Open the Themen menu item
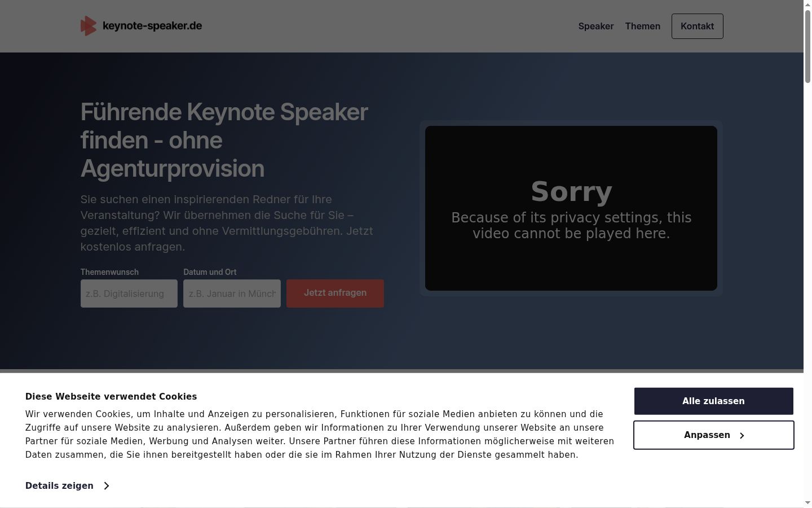The image size is (812, 508). point(643,26)
